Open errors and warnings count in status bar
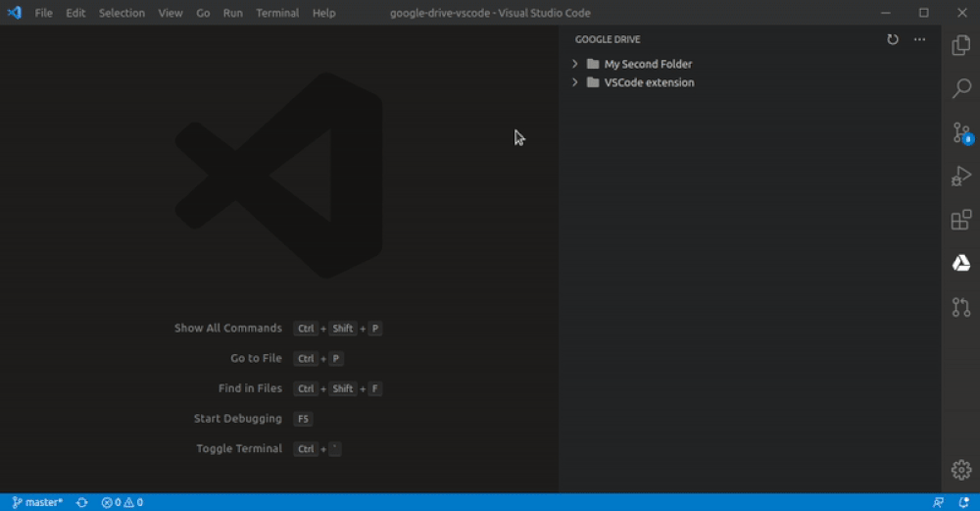Screen dimensions: 980x511 point(122,502)
